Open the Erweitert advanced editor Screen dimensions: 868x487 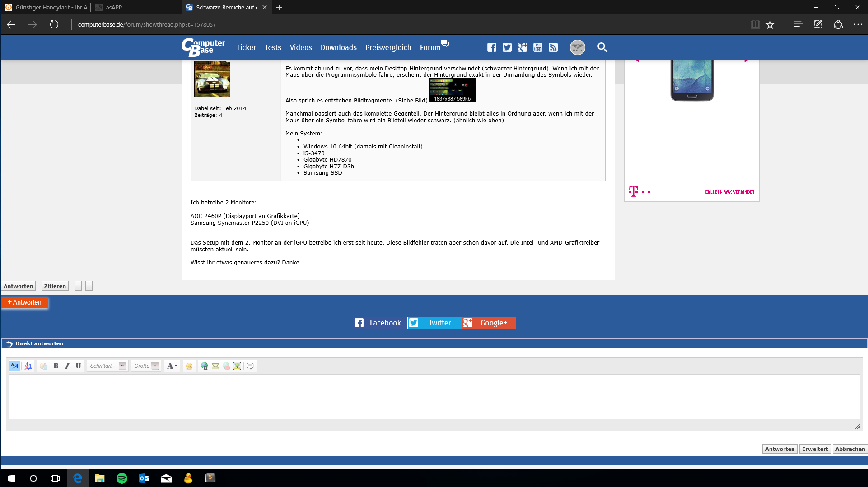click(815, 449)
